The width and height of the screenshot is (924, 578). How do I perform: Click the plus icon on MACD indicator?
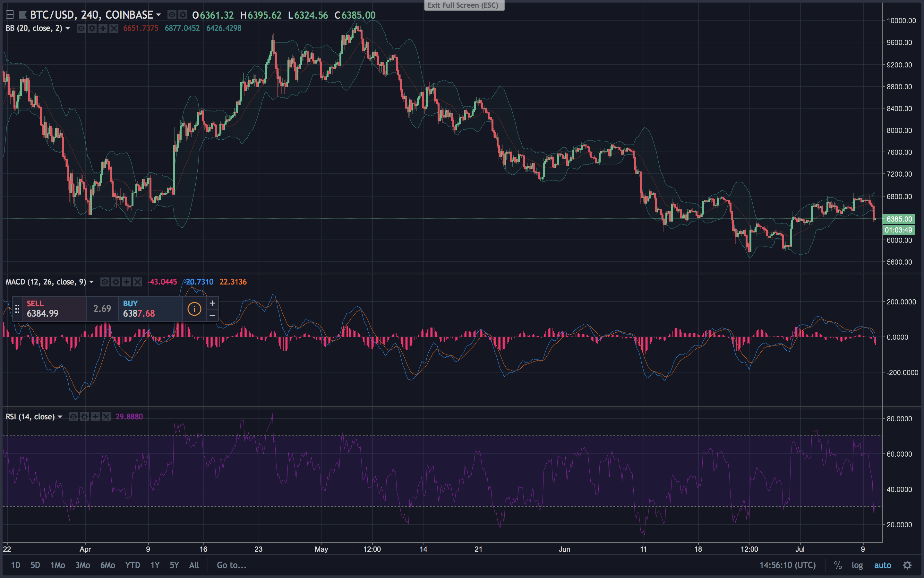pyautogui.click(x=127, y=282)
